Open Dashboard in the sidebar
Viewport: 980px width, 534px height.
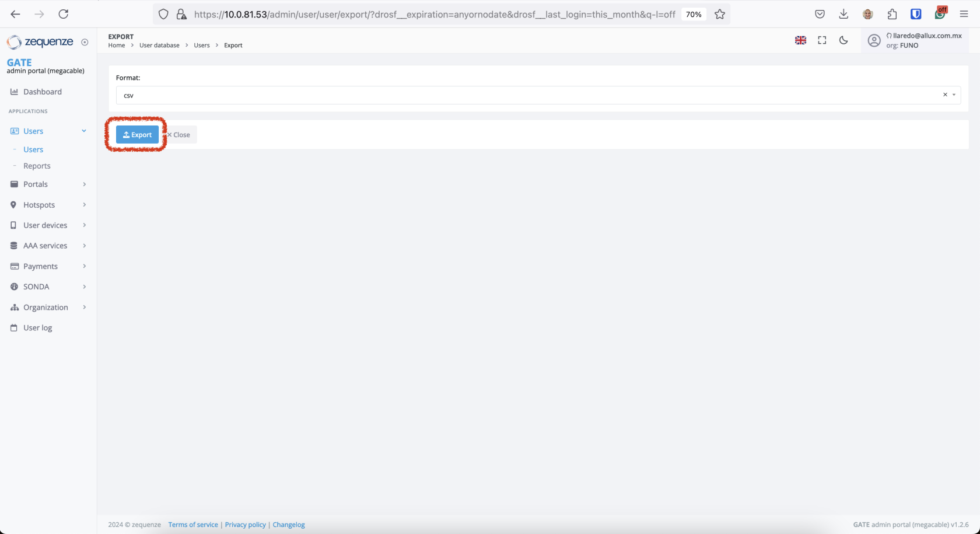(42, 92)
